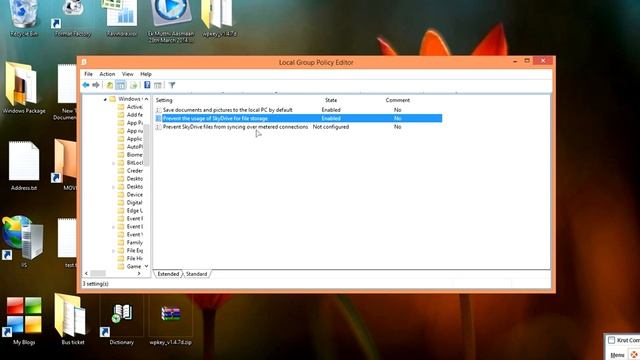
Task: Select the Digital tree folder
Action: [130, 202]
